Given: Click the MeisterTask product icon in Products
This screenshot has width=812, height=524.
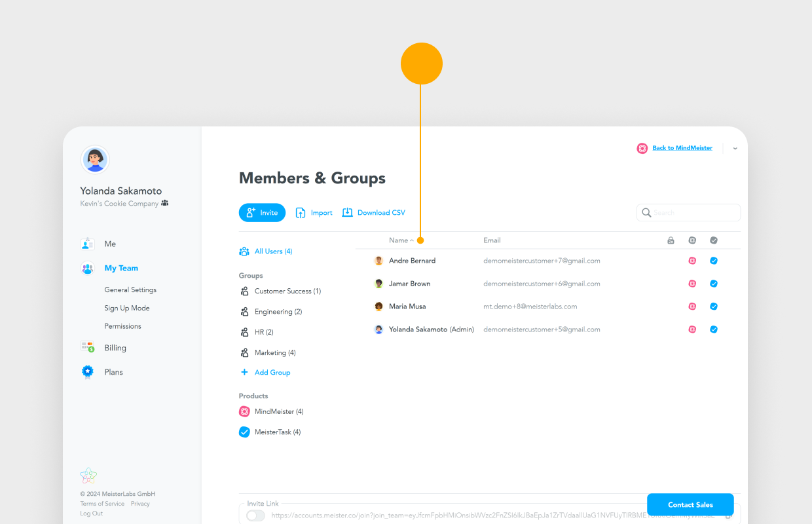Looking at the screenshot, I should (244, 432).
